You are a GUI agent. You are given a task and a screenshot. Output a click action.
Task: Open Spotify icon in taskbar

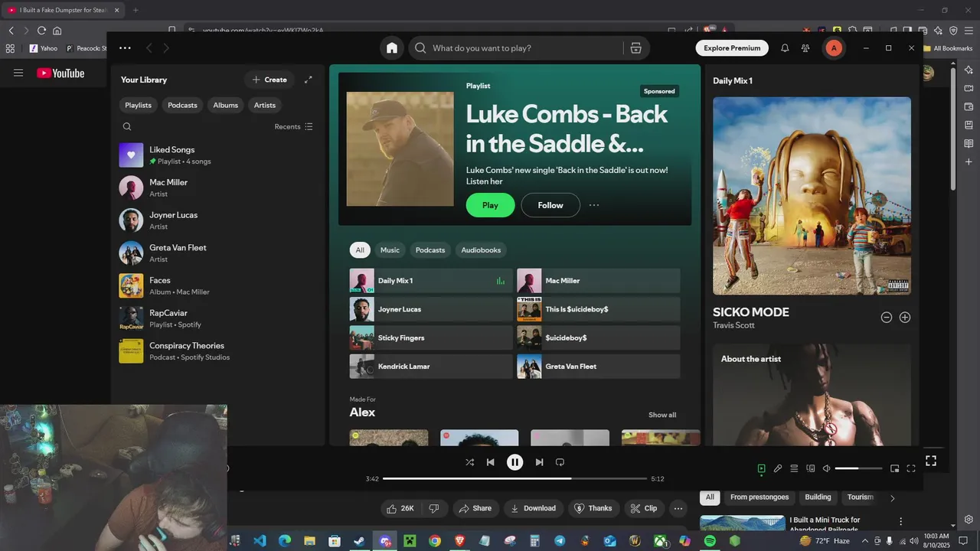pyautogui.click(x=710, y=541)
